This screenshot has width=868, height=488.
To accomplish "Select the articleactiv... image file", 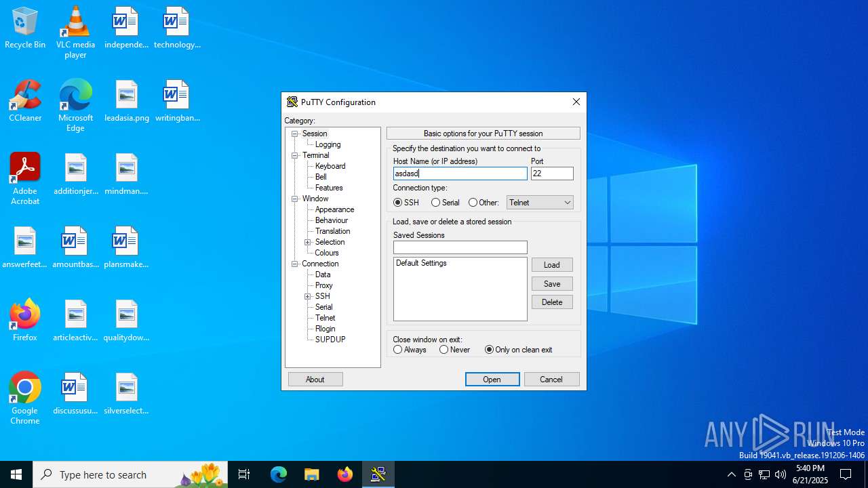I will (76, 321).
